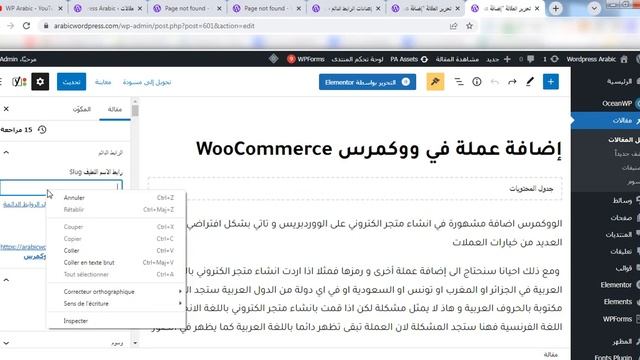
Task: Open Sens de l'écriture submenu
Action: click(117, 303)
